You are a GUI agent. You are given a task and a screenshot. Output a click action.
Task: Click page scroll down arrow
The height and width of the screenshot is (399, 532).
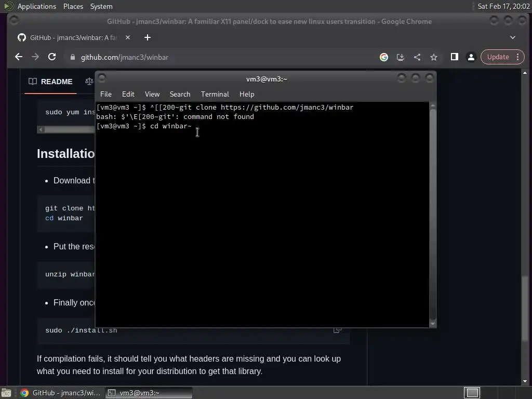pyautogui.click(x=525, y=381)
